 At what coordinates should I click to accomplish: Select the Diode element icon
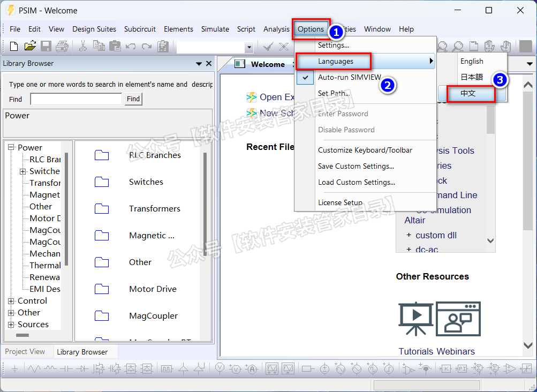[x=82, y=369]
